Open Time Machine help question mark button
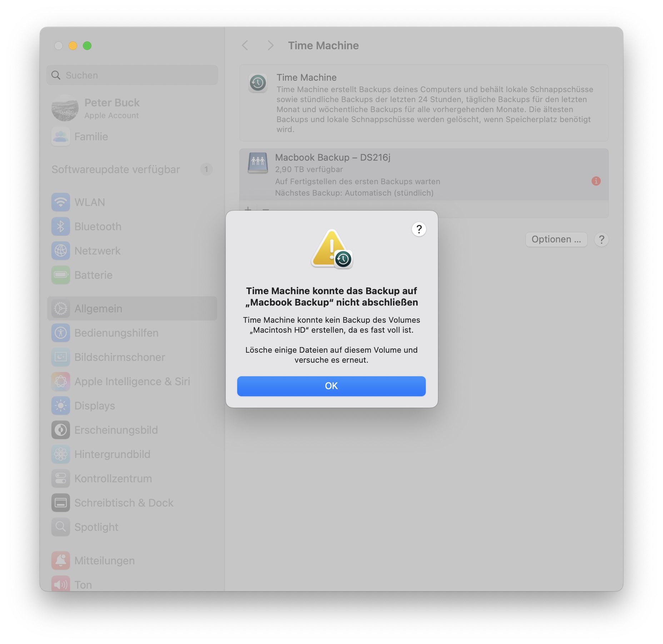The image size is (663, 644). 602,239
